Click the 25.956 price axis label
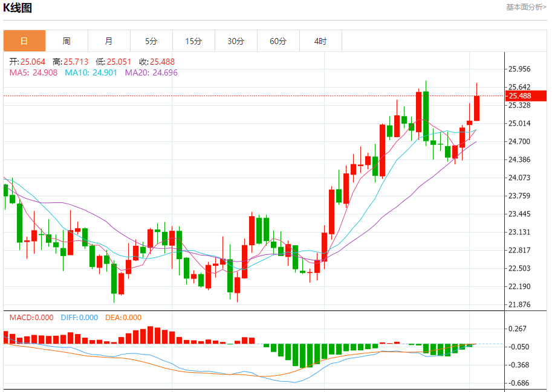The height and width of the screenshot is (392, 552). point(519,69)
